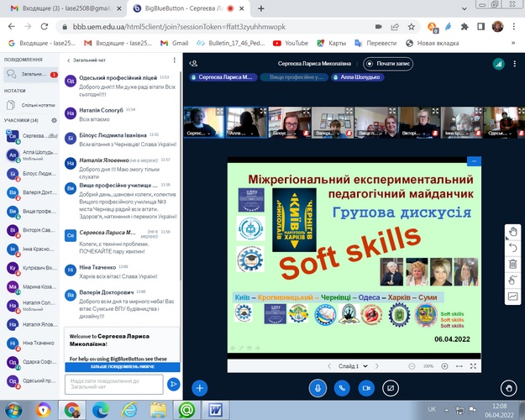Click the chat message input field
The width and height of the screenshot is (525, 420).
115,385
